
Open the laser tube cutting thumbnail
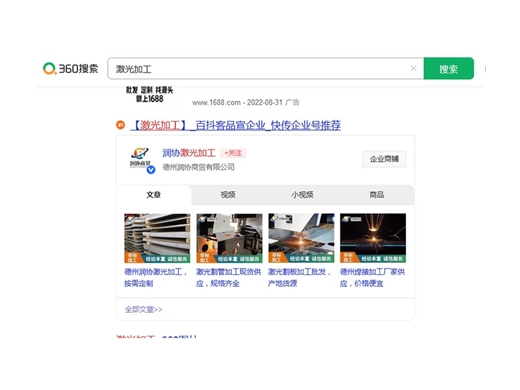point(229,238)
